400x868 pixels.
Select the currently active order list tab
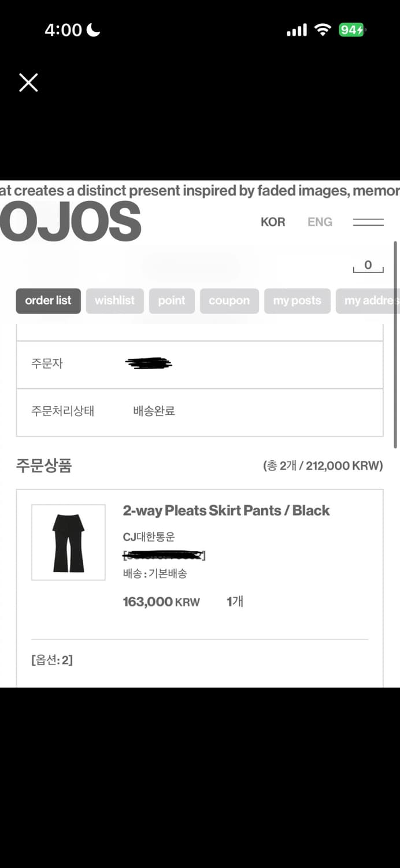(x=48, y=301)
